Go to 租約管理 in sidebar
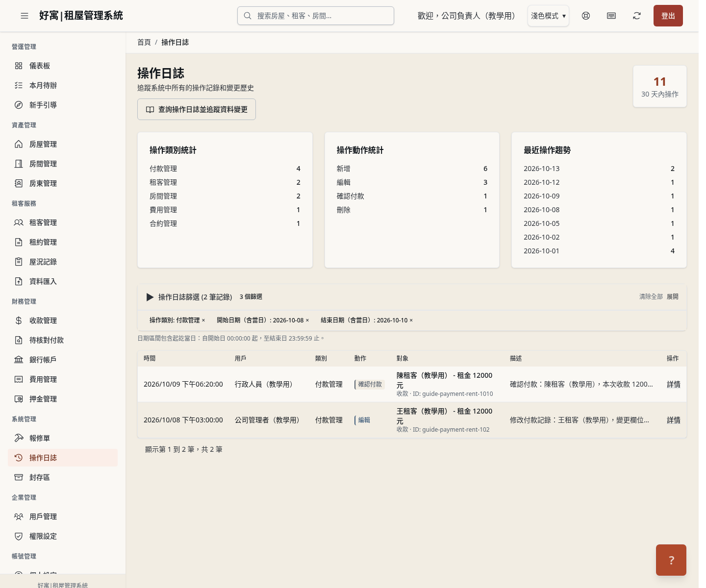706x588 pixels. 63,242
